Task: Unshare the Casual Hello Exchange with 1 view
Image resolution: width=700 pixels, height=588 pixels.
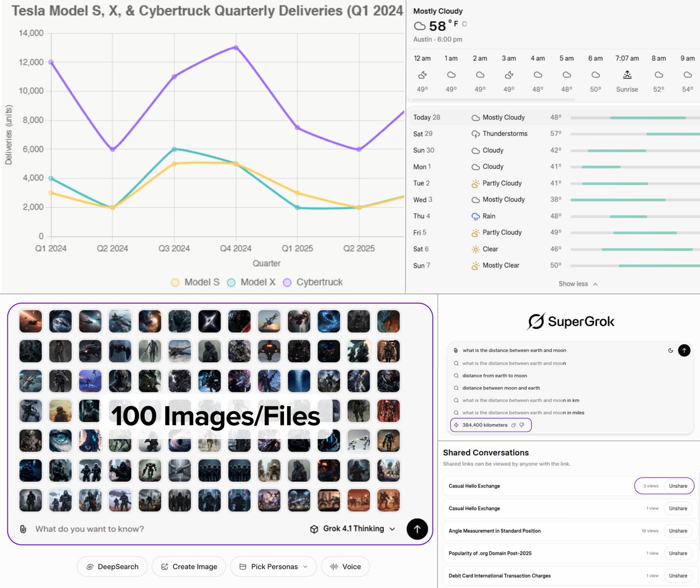Action: [678, 509]
